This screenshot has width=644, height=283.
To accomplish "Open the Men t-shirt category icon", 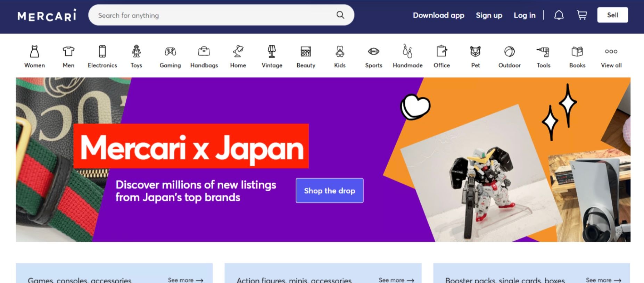I will pyautogui.click(x=68, y=51).
